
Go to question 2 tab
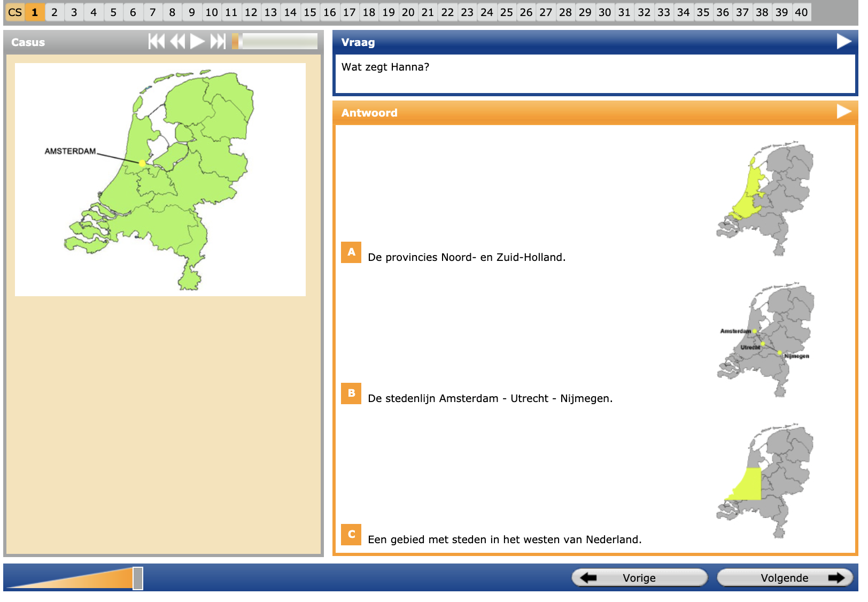54,12
